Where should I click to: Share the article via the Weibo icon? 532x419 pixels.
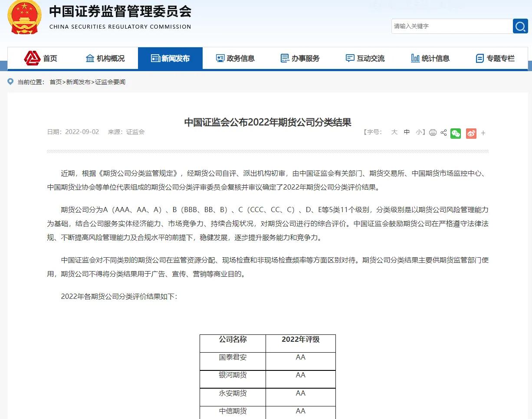pos(471,133)
